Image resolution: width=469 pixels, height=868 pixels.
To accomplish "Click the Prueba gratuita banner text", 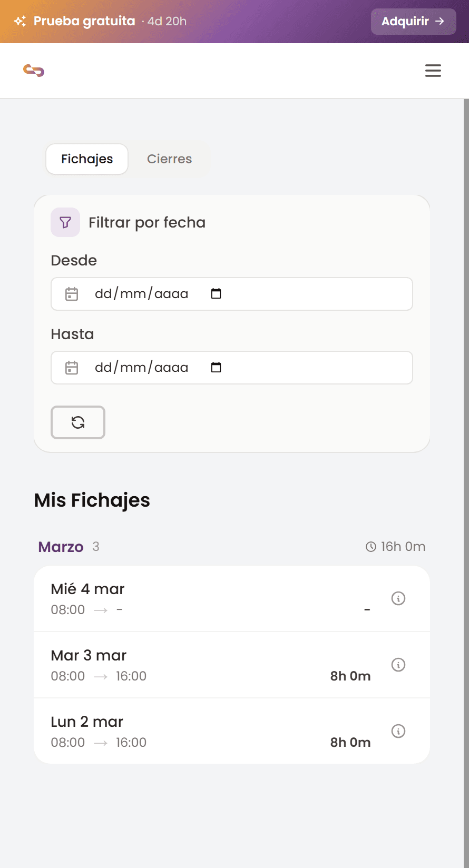I will click(84, 21).
